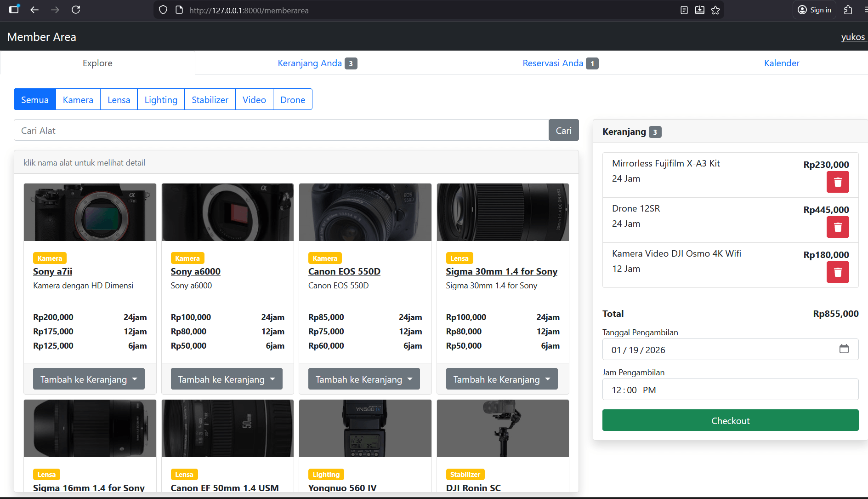Open reader view icon in address bar
The height and width of the screenshot is (499, 868).
pos(684,10)
